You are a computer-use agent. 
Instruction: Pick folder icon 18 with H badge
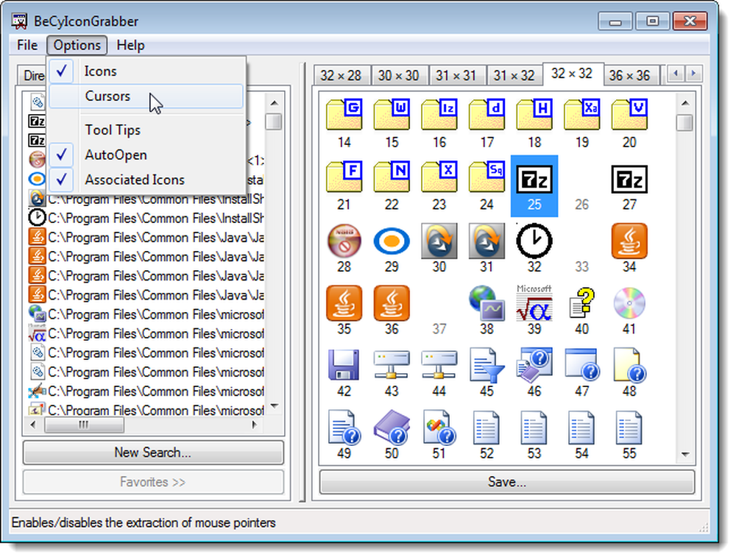(x=534, y=115)
